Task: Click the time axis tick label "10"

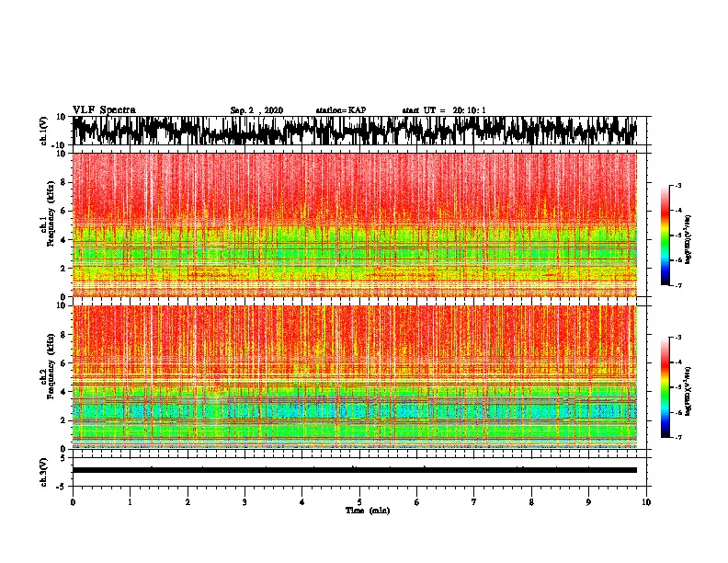Action: tap(646, 502)
